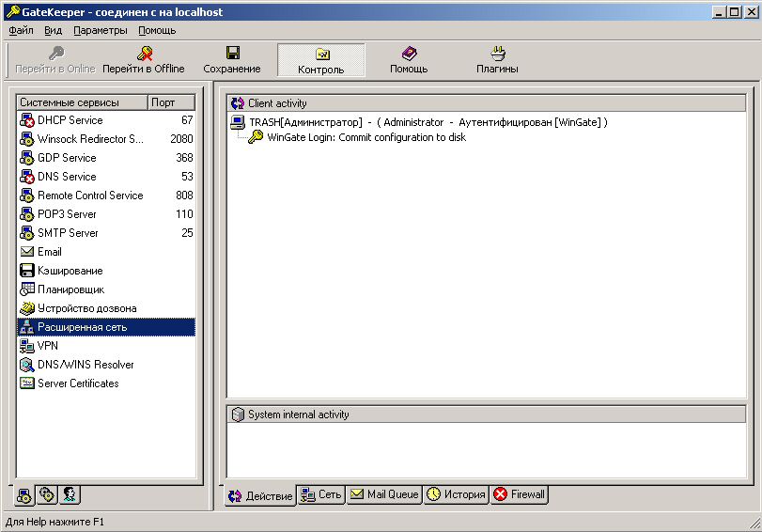Switch to the Firewall tab
The height and width of the screenshot is (532, 762).
(520, 494)
